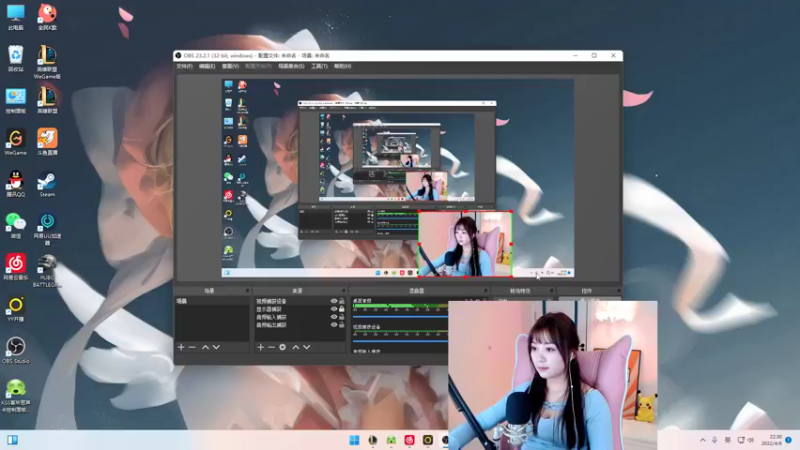Image resolution: width=800 pixels, height=450 pixels.
Task: Click the volume icon in the system tray
Action: point(751,440)
